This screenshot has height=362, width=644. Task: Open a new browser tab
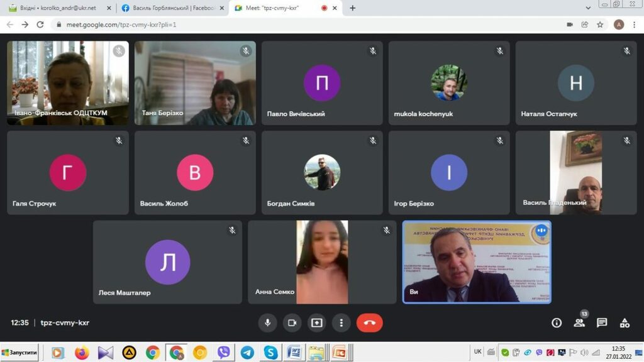point(352,8)
